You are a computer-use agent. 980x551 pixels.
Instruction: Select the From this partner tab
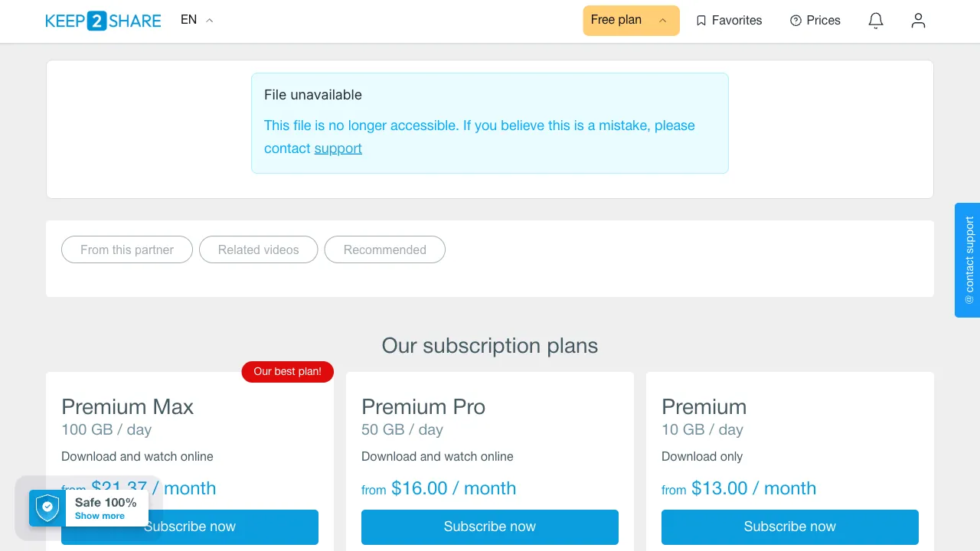click(x=127, y=249)
